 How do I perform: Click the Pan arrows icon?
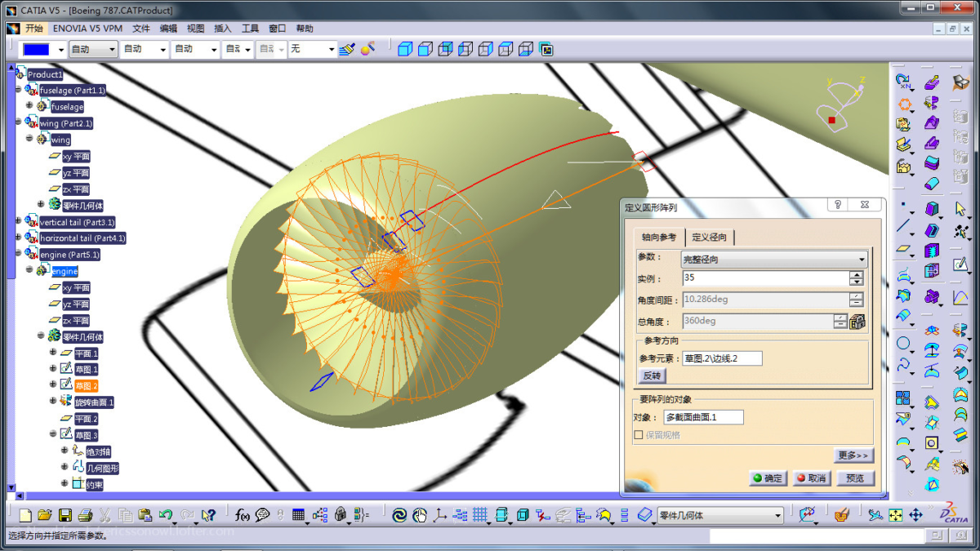915,515
